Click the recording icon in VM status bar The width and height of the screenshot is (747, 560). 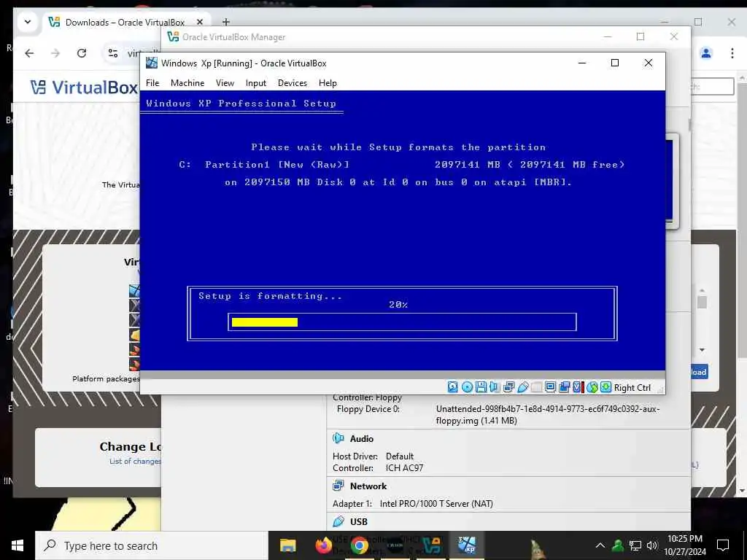click(x=564, y=387)
